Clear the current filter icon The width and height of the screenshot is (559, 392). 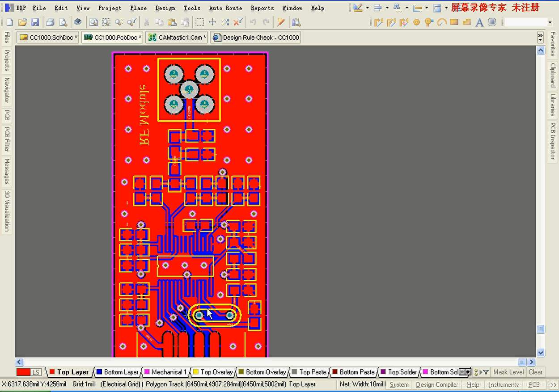pyautogui.click(x=238, y=22)
